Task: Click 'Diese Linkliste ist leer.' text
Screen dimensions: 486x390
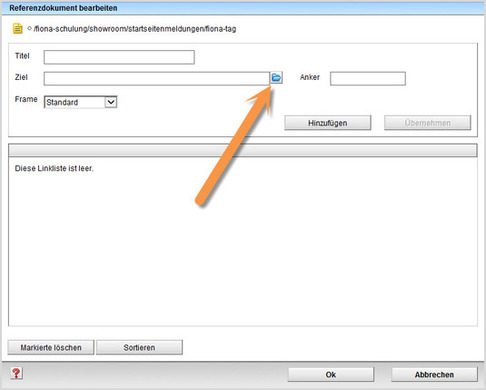Action: coord(54,168)
